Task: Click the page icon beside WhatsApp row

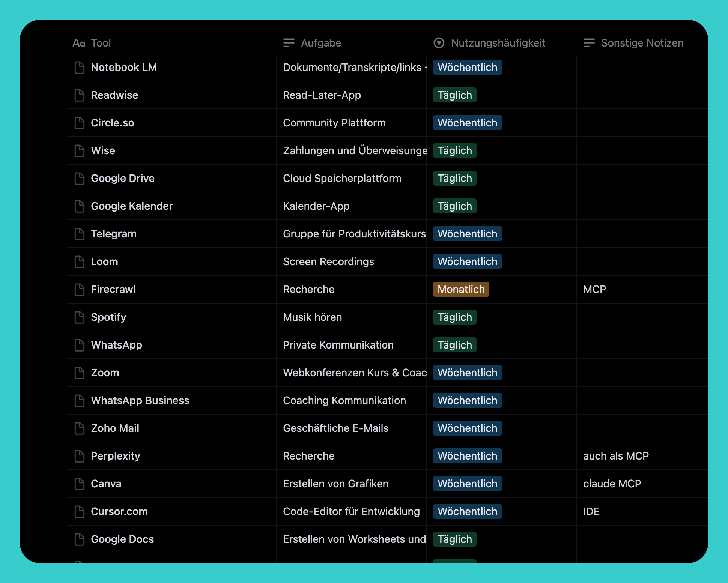Action: click(x=80, y=345)
